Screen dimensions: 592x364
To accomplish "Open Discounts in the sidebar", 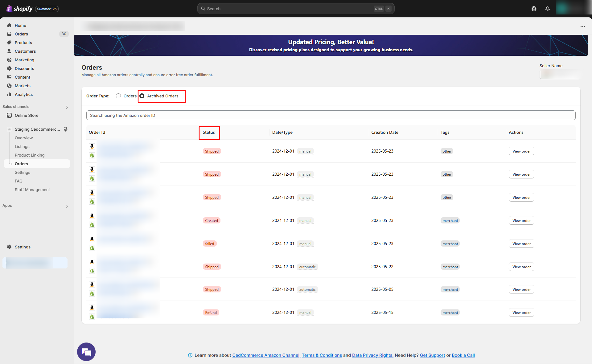I will [24, 68].
